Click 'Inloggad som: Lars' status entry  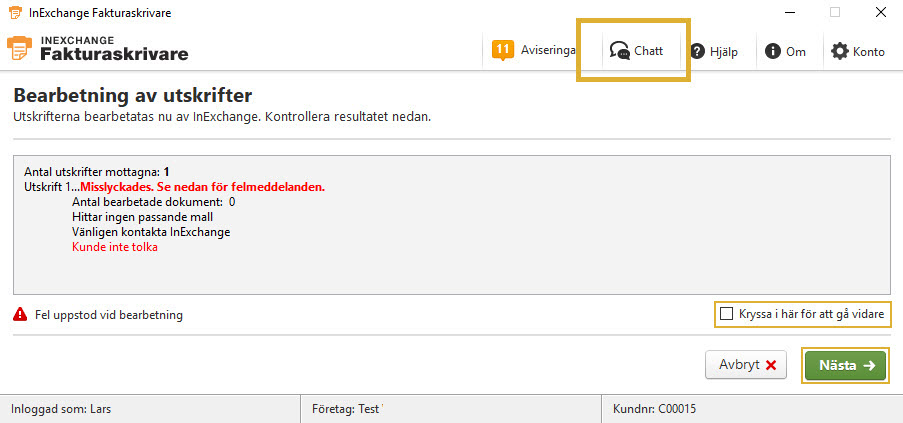[61, 409]
